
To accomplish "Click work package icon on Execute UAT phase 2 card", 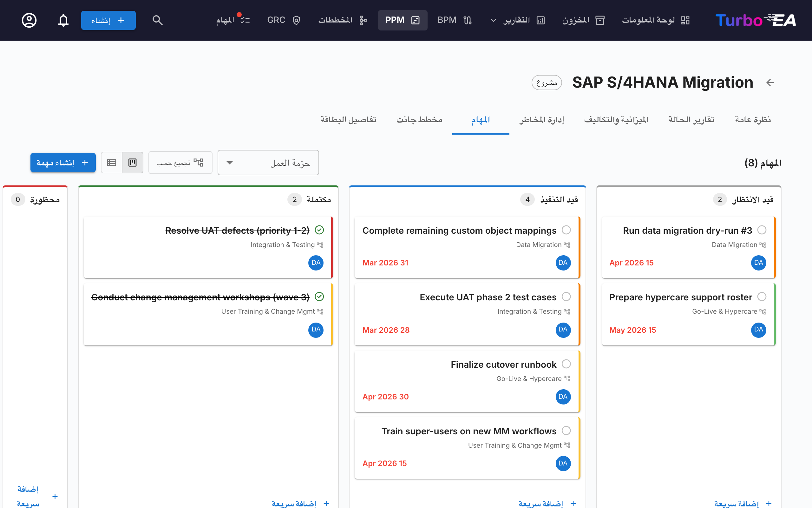I will [567, 311].
